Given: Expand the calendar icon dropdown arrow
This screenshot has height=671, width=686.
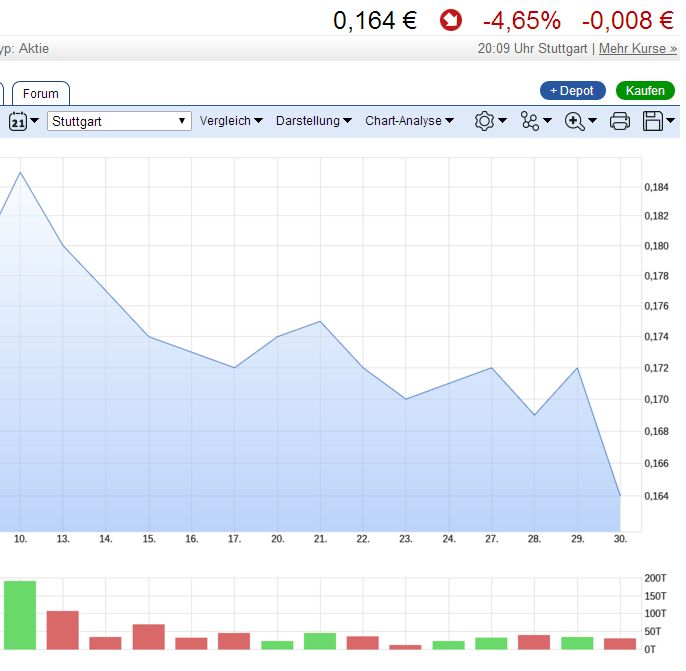Looking at the screenshot, I should click(35, 120).
